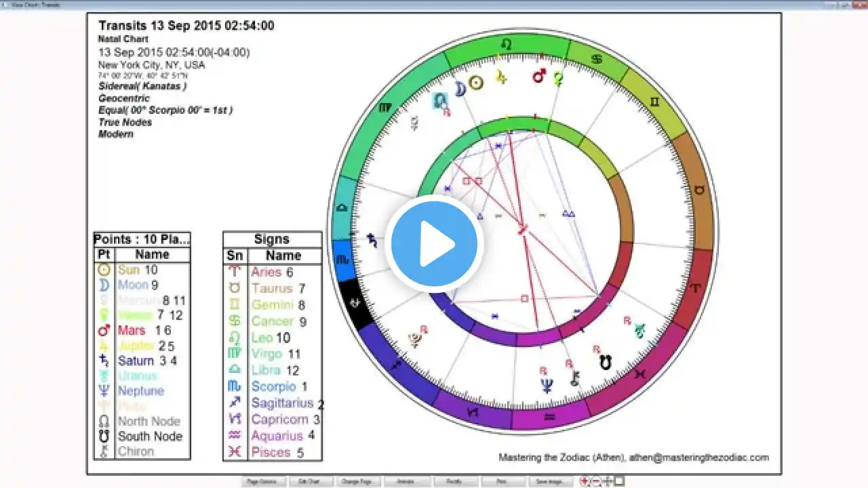
Task: Select the green Venus glyph in the chart wheel
Action: pos(559,79)
